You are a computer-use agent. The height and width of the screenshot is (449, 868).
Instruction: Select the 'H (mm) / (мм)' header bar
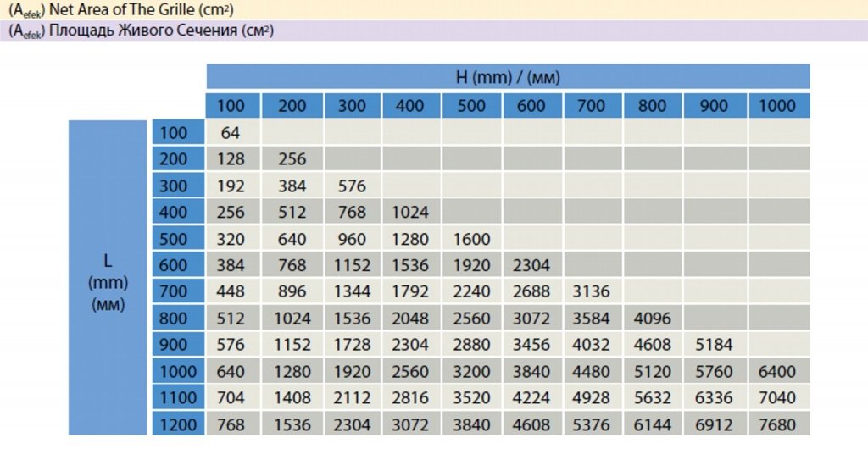508,77
